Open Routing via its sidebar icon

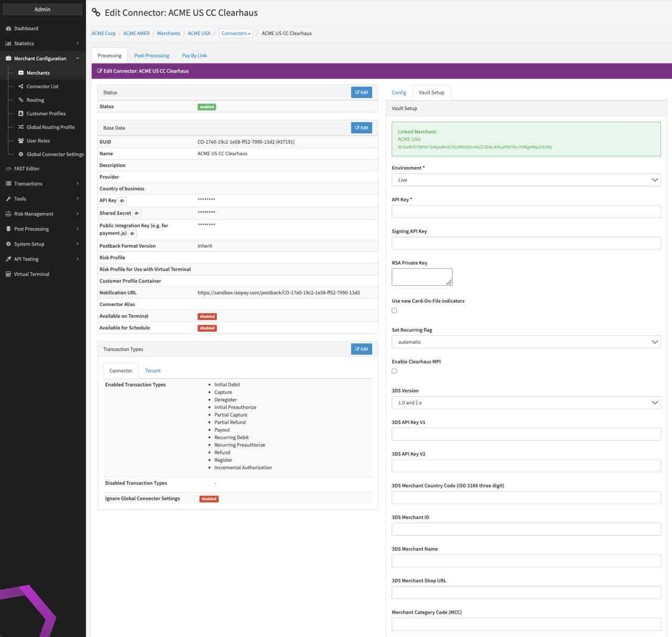(21, 100)
